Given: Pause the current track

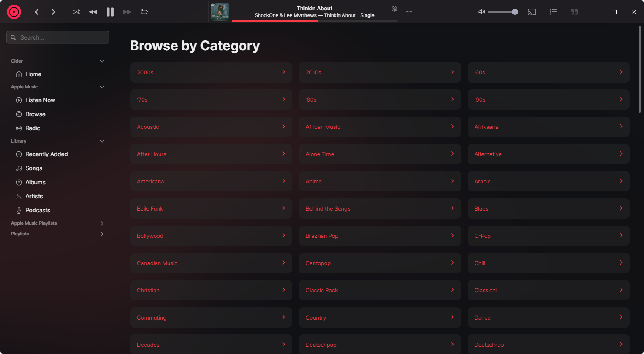Looking at the screenshot, I should click(110, 12).
